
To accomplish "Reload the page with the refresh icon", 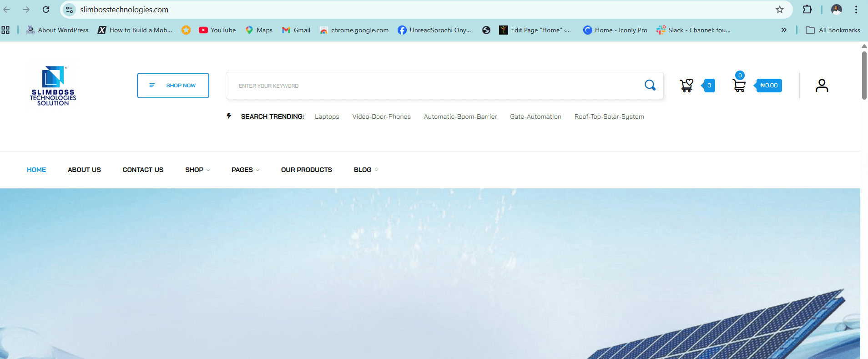I will click(46, 10).
